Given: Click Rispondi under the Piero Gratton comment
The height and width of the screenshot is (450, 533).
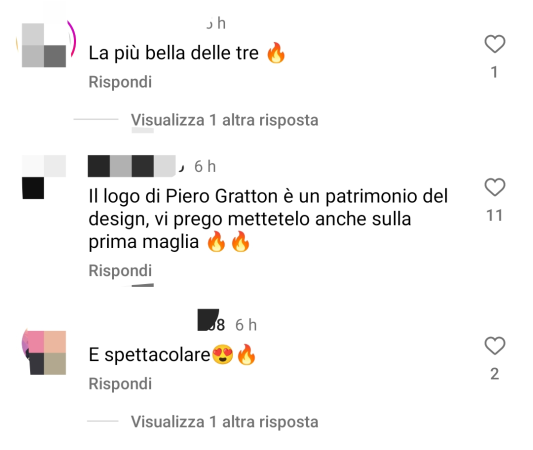Looking at the screenshot, I should (120, 271).
